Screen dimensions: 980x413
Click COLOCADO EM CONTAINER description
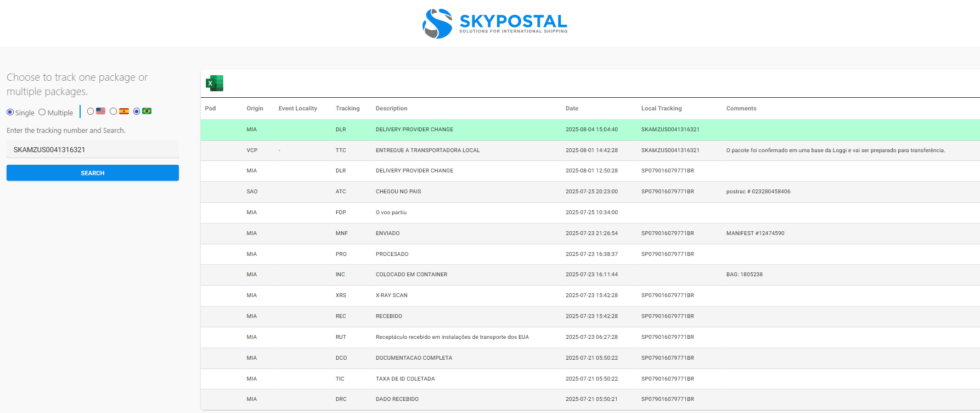412,275
